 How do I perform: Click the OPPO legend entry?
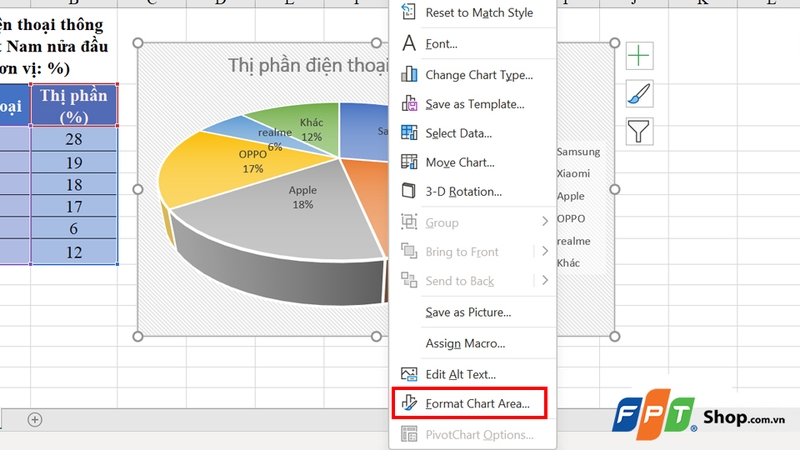point(571,218)
